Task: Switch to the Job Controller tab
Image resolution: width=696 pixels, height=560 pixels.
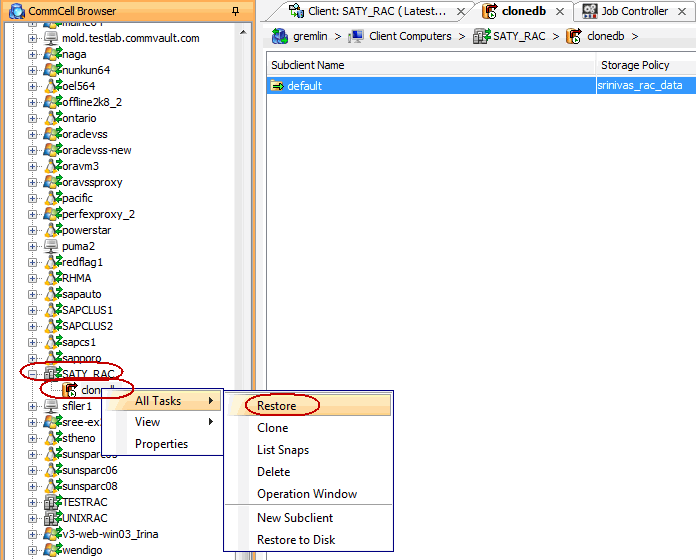Action: point(635,11)
